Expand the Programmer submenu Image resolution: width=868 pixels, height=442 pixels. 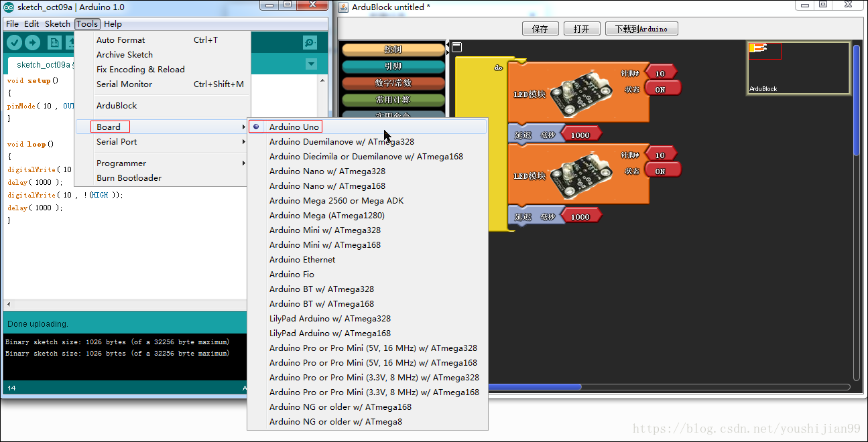[162, 163]
